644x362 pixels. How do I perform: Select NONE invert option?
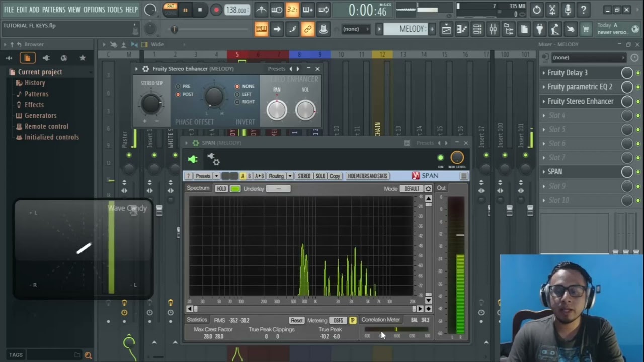[245, 86]
